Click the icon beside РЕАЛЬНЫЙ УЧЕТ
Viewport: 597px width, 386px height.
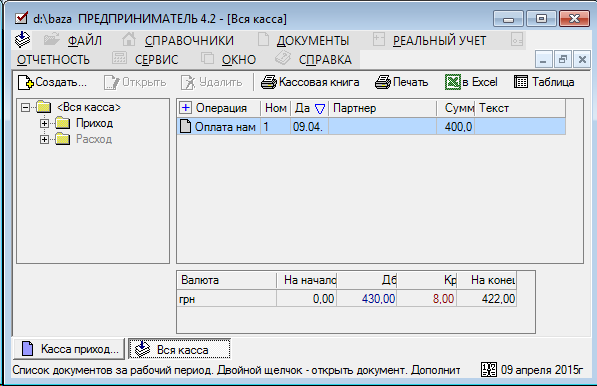(379, 40)
